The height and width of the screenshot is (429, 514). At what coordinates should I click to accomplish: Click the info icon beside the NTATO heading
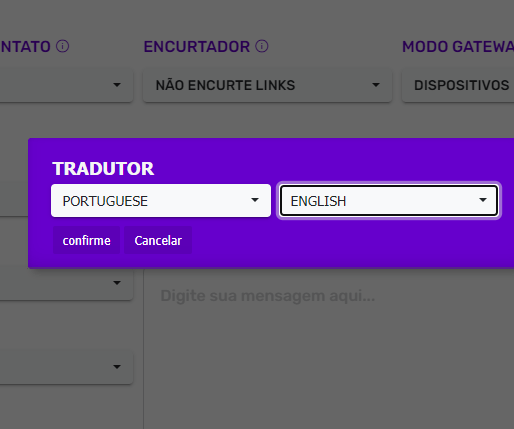pos(62,46)
